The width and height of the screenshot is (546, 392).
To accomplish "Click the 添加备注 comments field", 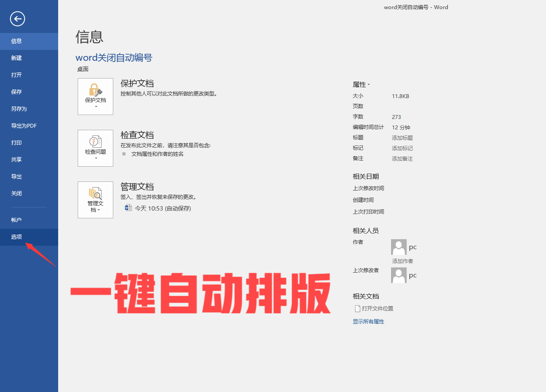I will (402, 158).
